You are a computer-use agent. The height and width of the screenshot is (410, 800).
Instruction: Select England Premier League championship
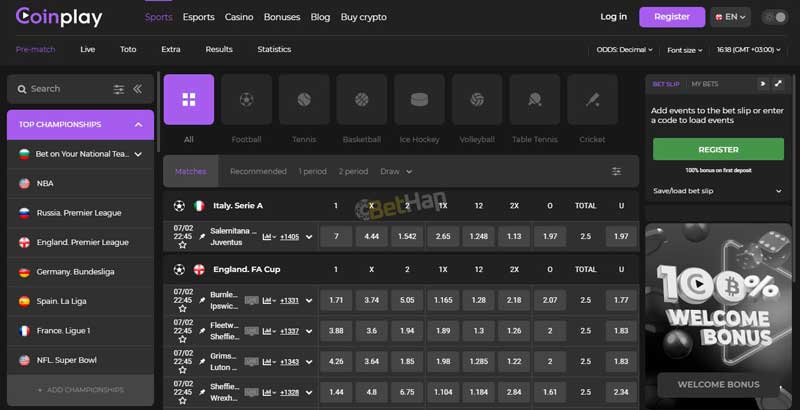[81, 242]
